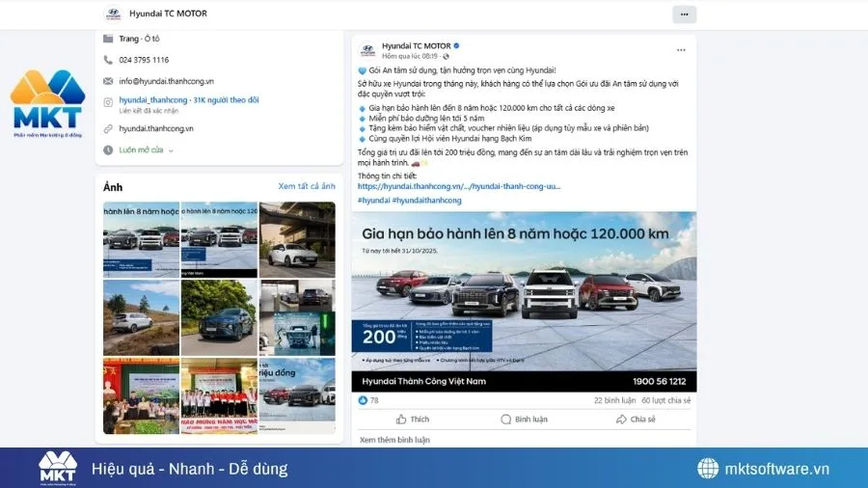Click the Ảnh section heading
The width and height of the screenshot is (868, 488).
(x=113, y=187)
